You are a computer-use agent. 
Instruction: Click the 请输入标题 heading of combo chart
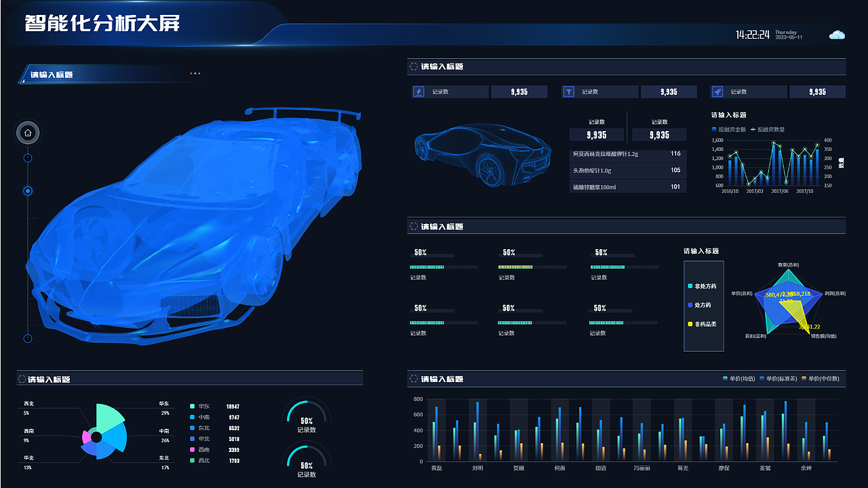pyautogui.click(x=728, y=115)
